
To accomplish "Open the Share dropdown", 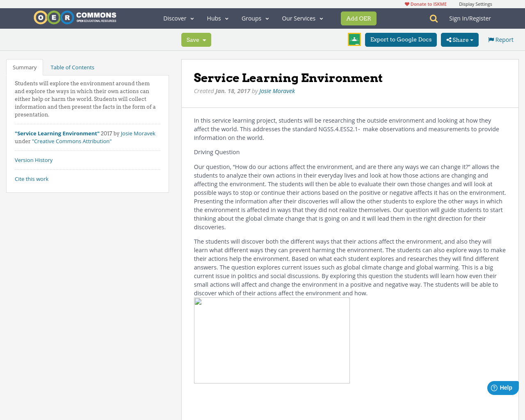I will (460, 40).
